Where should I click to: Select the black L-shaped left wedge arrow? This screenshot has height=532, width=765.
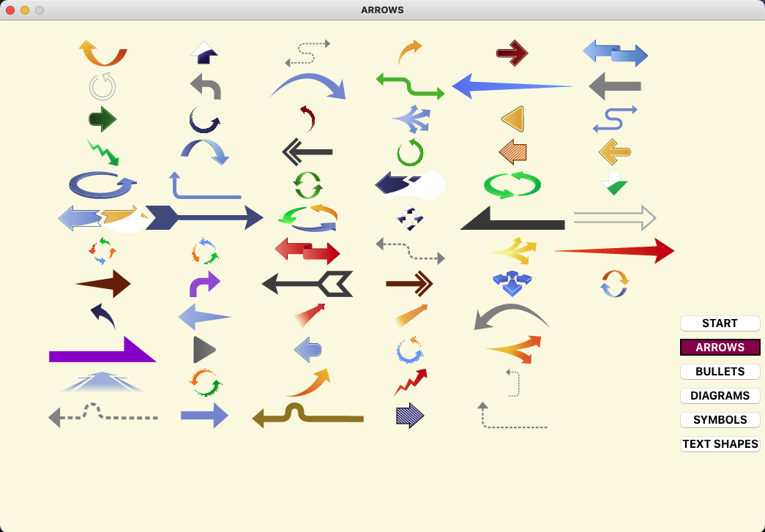(512, 218)
